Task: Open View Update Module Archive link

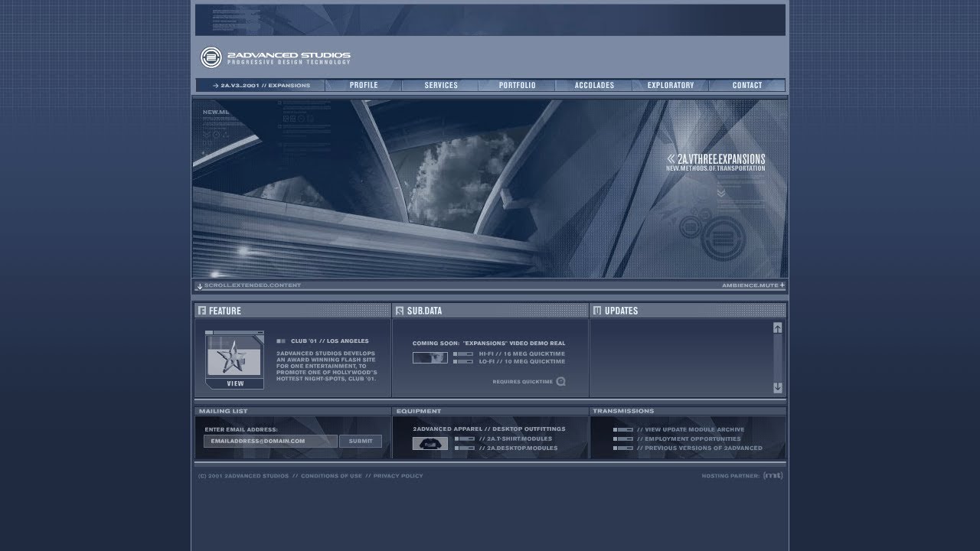Action: pyautogui.click(x=691, y=430)
